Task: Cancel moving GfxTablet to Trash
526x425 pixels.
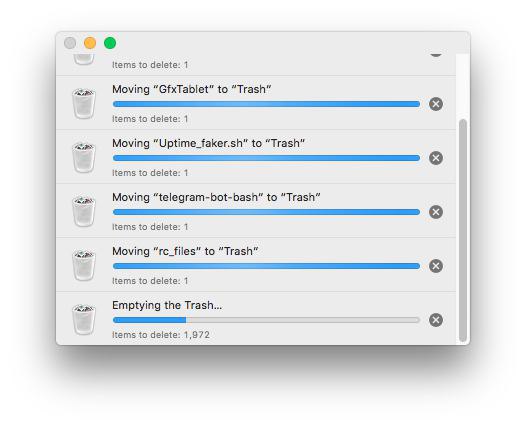Action: (x=436, y=104)
